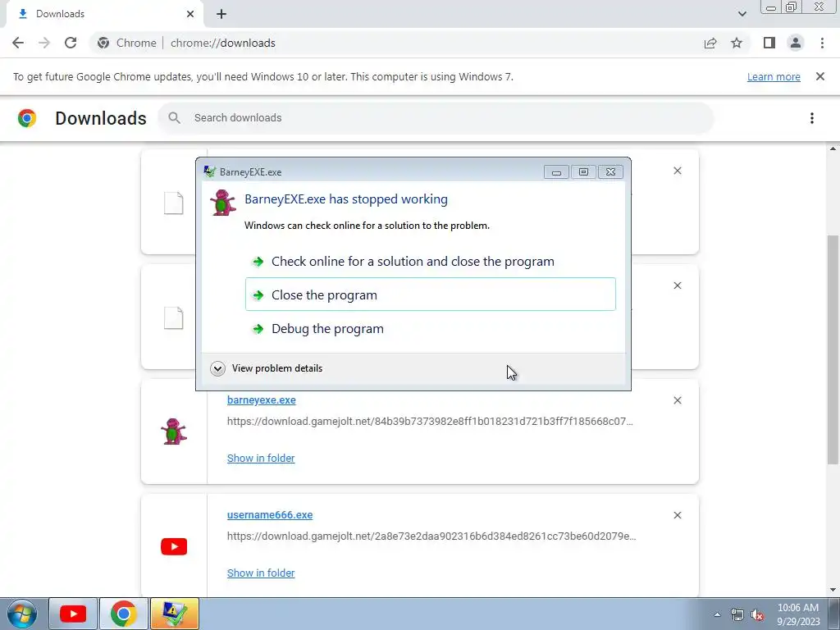840x630 pixels.
Task: Click the page vertical scrollbar thumb
Action: (x=833, y=349)
